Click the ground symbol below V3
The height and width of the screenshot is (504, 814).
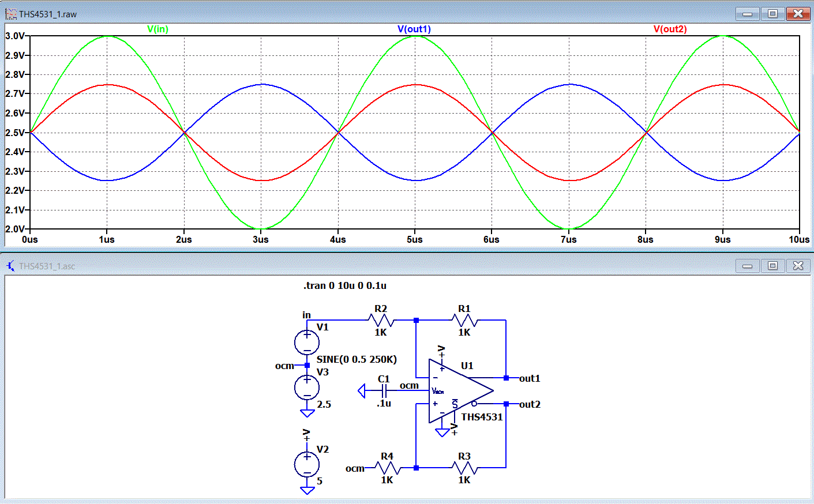coord(307,413)
